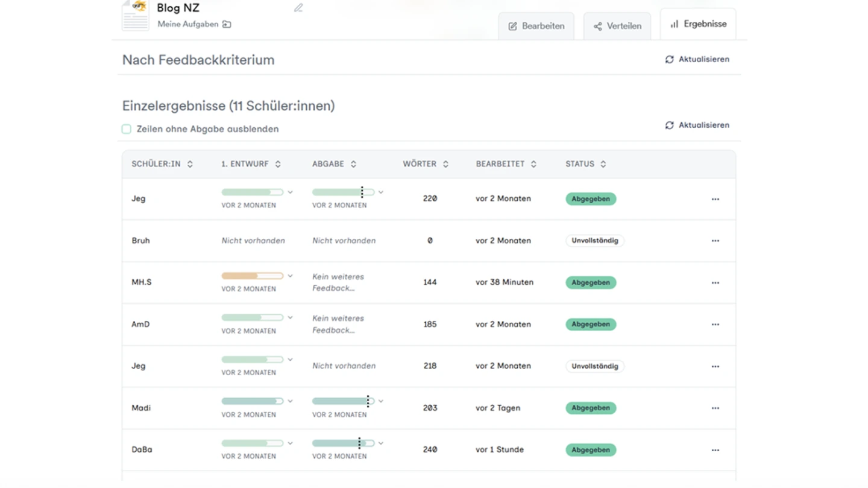Open the three-dot menu for Madi's row
Screen dimensions: 868x488
[715, 408]
